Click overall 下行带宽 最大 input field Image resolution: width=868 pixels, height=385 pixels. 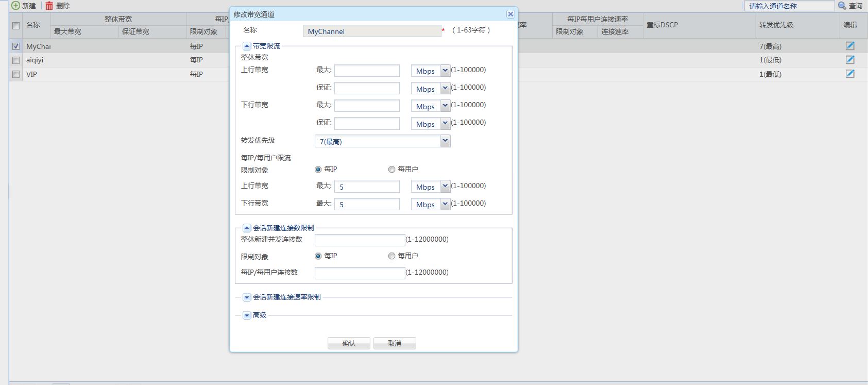tap(367, 106)
